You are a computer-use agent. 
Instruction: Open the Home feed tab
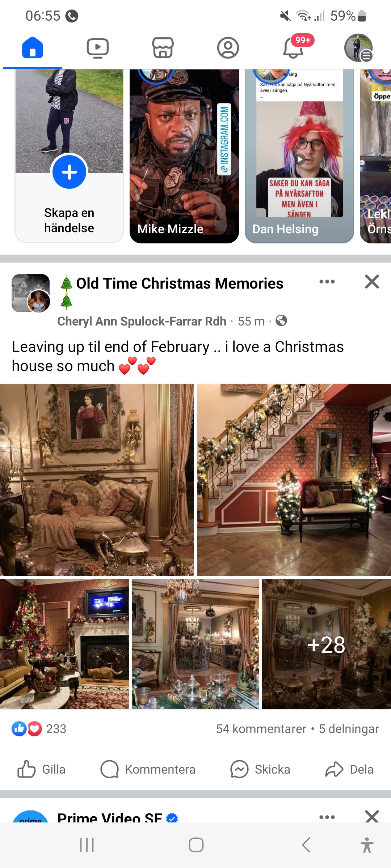33,48
